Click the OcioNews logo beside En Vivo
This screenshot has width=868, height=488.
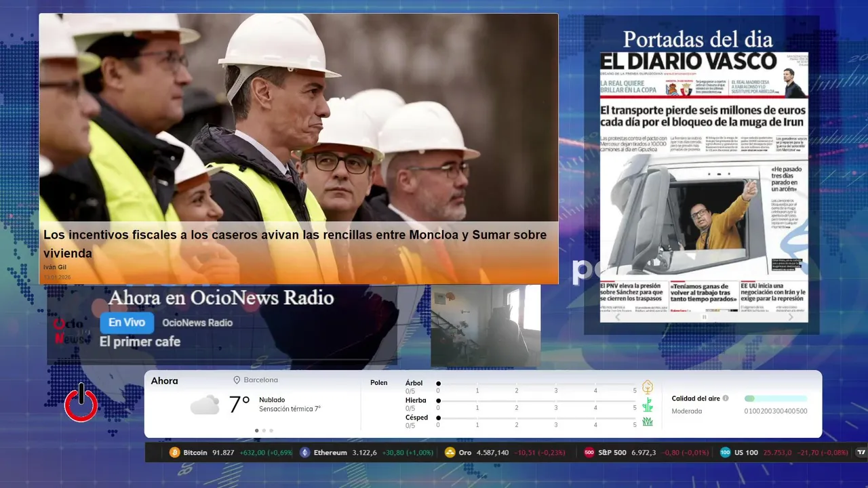click(x=71, y=331)
